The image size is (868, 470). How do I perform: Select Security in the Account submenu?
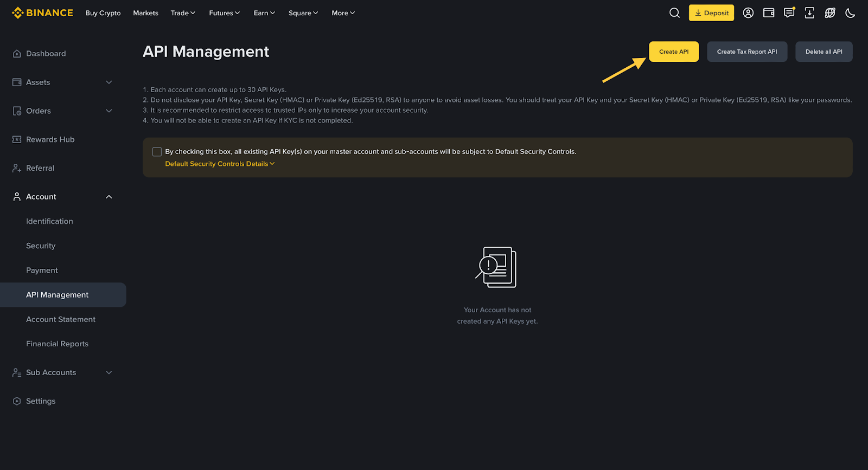pyautogui.click(x=41, y=246)
